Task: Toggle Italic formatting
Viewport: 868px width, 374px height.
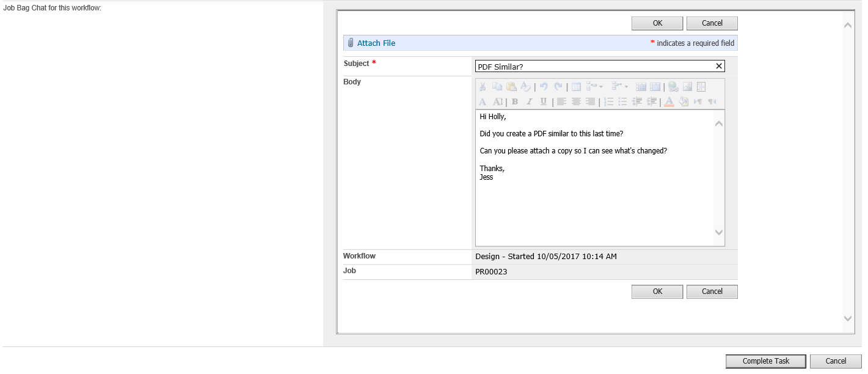Action: click(530, 101)
